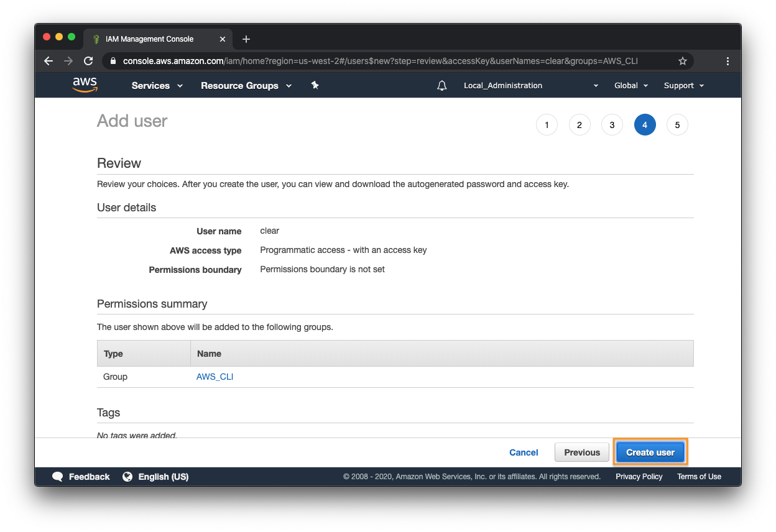Click the User details heading
Screen dimensions: 776x532
[127, 208]
